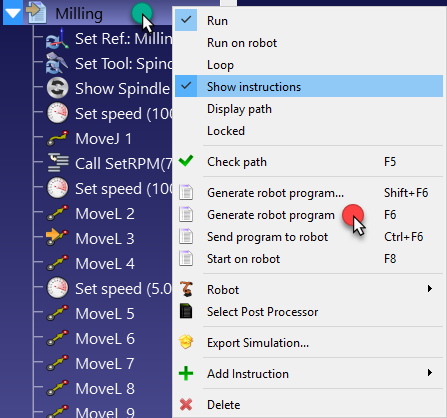
Task: Select the MoveJ 1 joint move icon
Action: (57, 138)
